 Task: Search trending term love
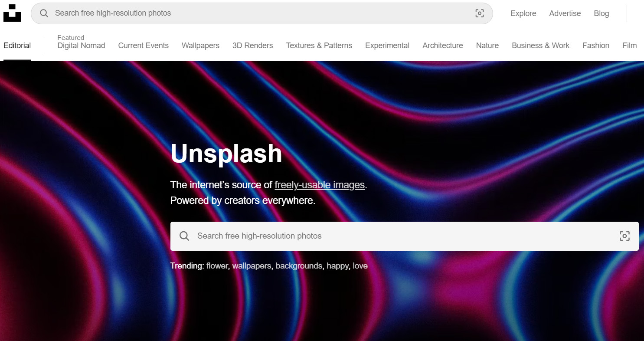[360, 266]
